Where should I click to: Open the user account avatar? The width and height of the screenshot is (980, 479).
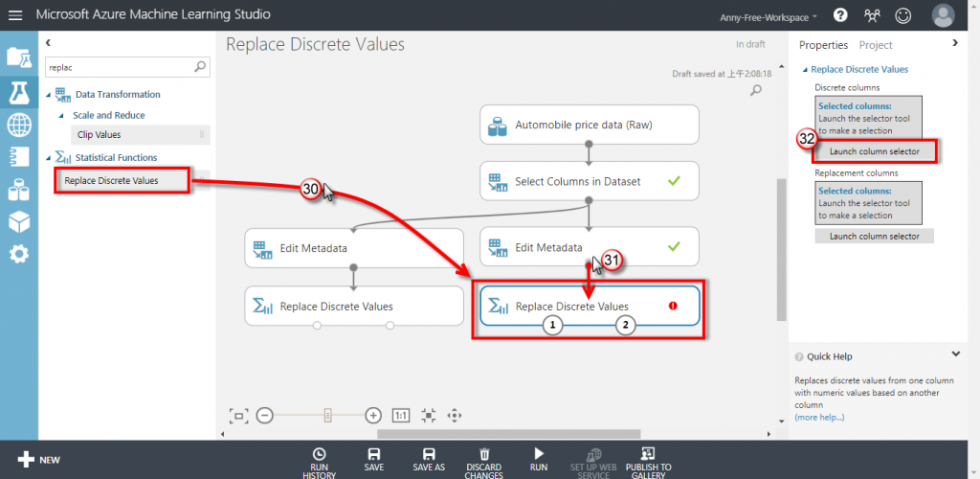coord(943,15)
